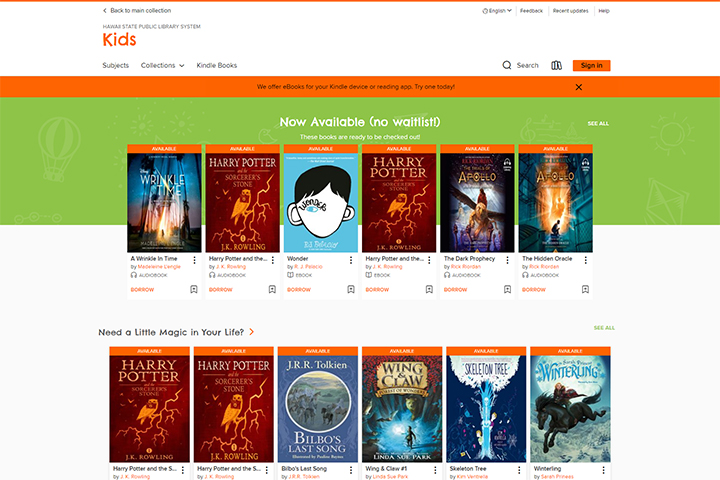Open Wing & Claw cover
Viewport: 720px width, 480px height.
pos(402,409)
